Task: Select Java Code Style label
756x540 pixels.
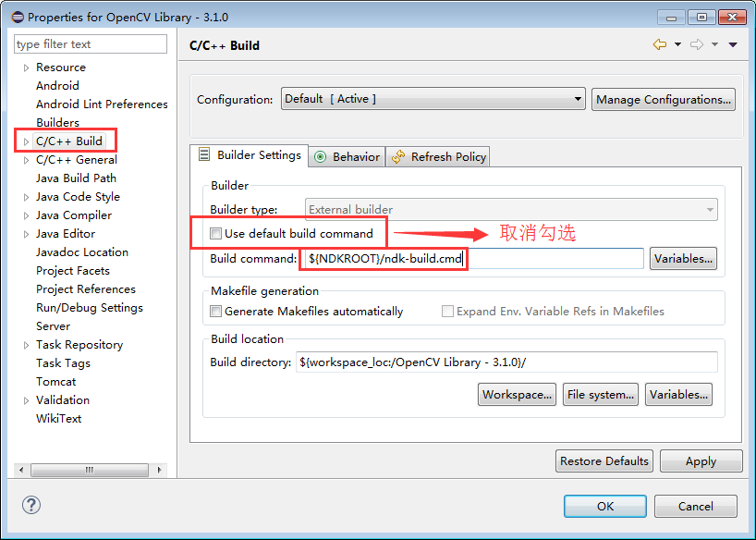Action: point(78,197)
